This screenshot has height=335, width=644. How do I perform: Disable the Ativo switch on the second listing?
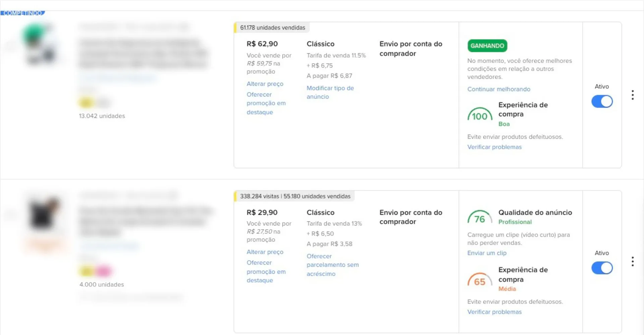[x=602, y=268]
